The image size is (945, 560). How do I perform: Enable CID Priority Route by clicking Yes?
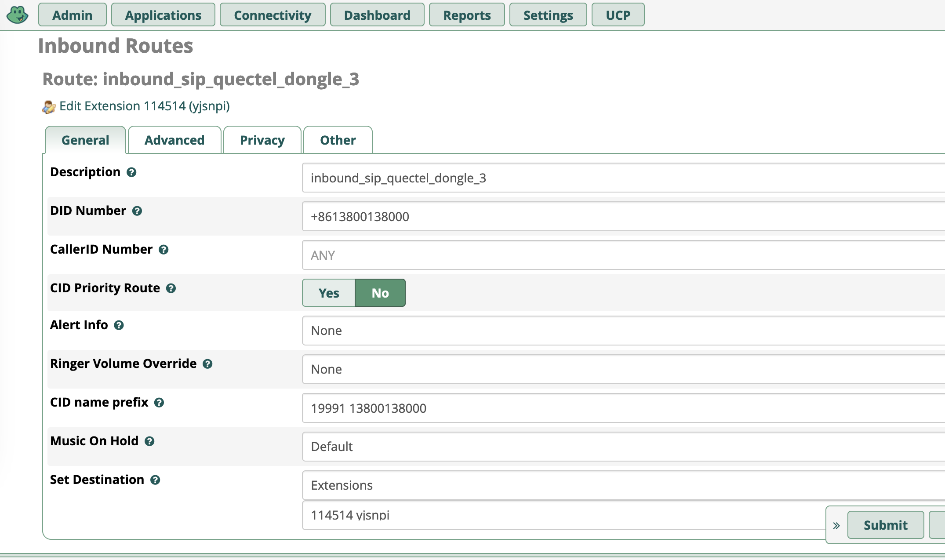pyautogui.click(x=328, y=292)
